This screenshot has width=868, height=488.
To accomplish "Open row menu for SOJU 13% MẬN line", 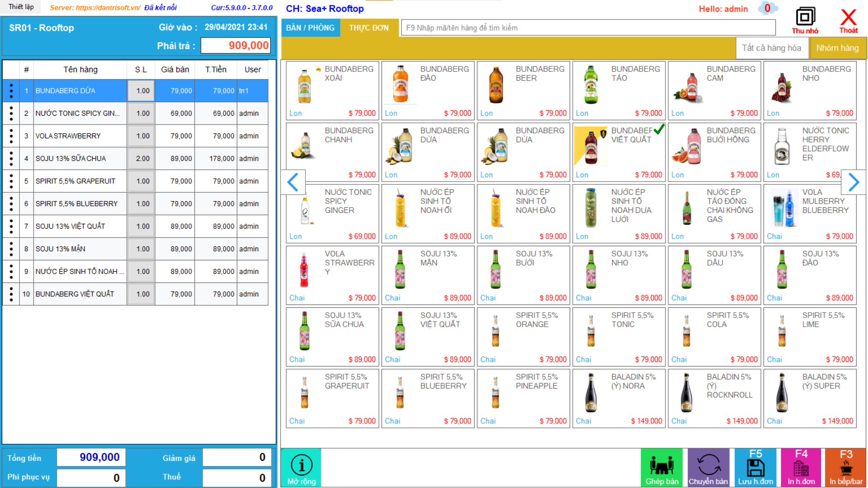I will pos(11,249).
